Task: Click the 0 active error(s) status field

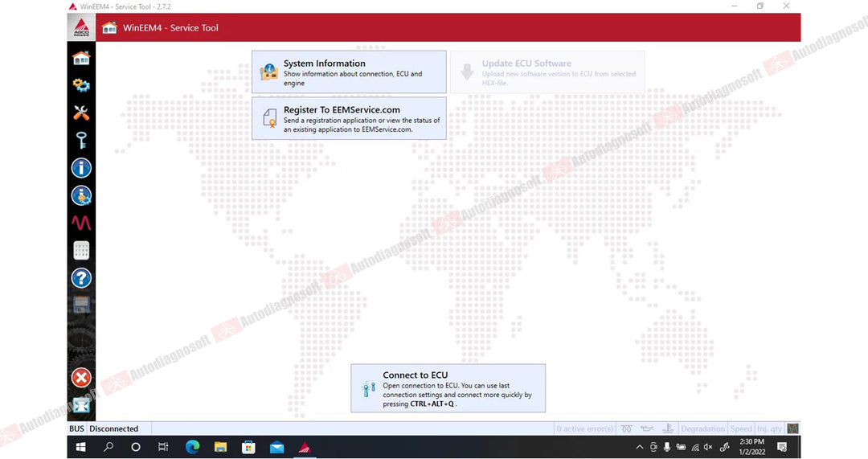Action: pyautogui.click(x=584, y=428)
